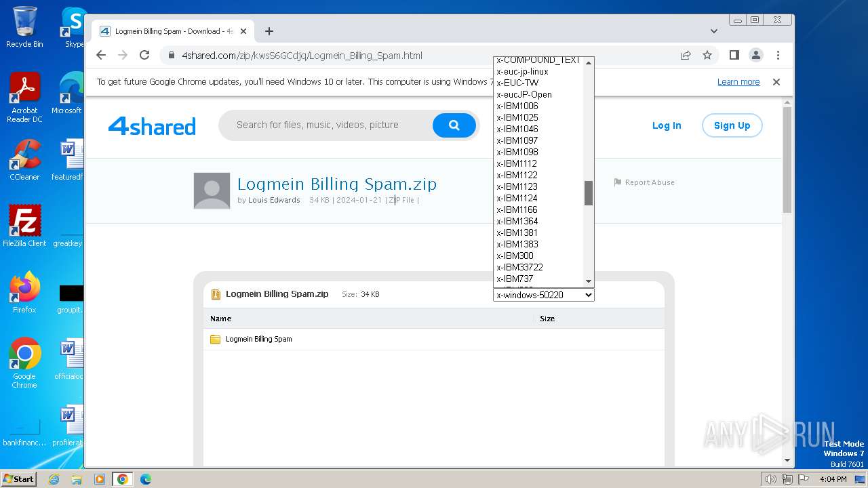
Task: Click the Chrome forward arrow
Action: click(123, 56)
